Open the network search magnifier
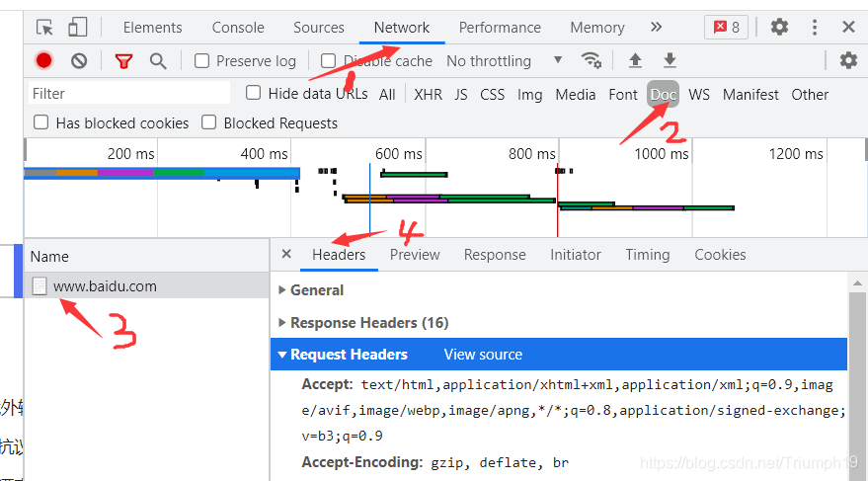 tap(158, 61)
